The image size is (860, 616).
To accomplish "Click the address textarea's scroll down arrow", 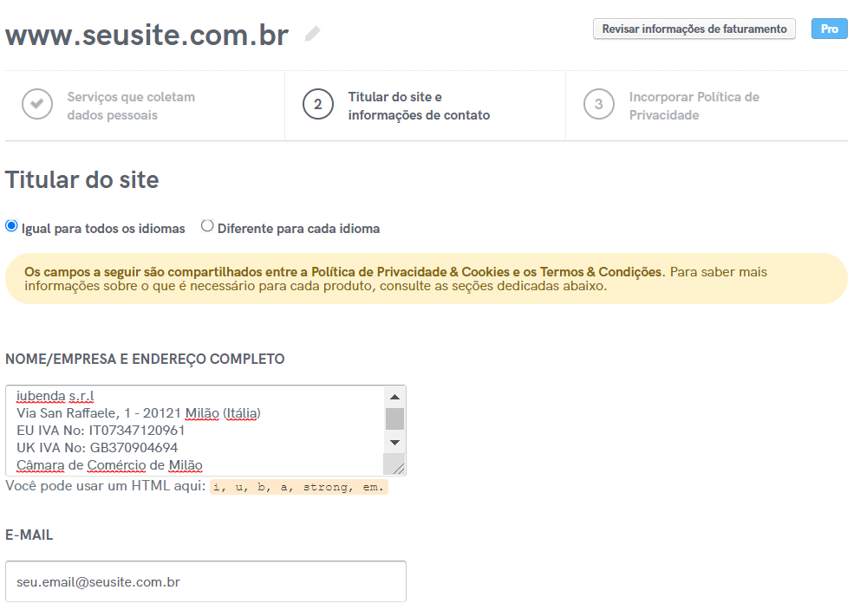I will [394, 443].
